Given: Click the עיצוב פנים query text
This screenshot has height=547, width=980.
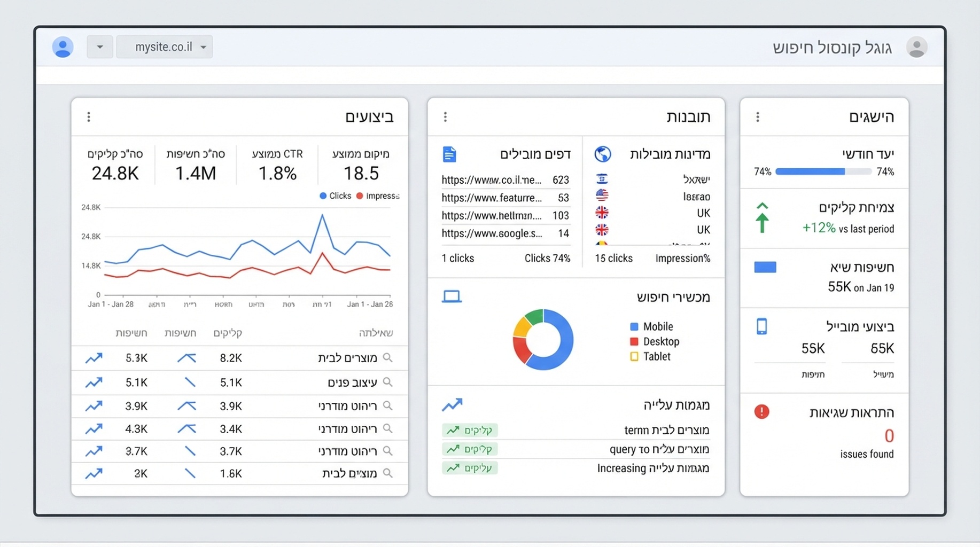Looking at the screenshot, I should [352, 382].
